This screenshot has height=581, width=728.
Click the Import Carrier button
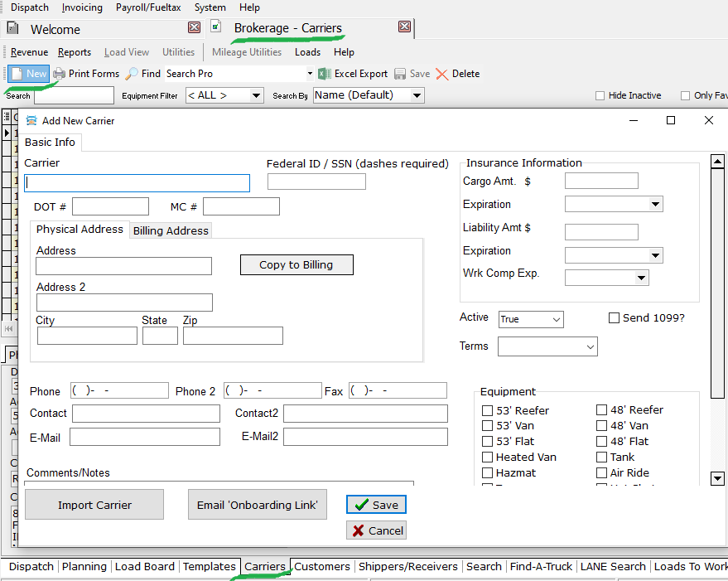[94, 505]
